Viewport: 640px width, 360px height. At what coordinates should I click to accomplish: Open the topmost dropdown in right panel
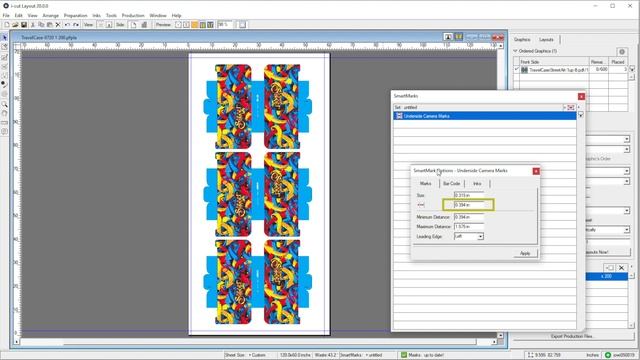(x=626, y=139)
